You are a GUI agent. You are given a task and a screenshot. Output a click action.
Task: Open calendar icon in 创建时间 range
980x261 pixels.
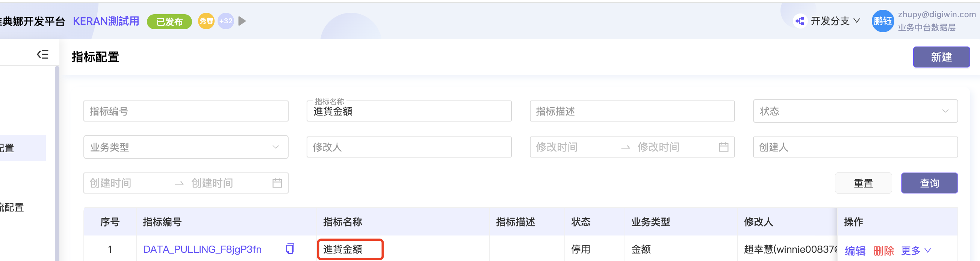coord(277,183)
